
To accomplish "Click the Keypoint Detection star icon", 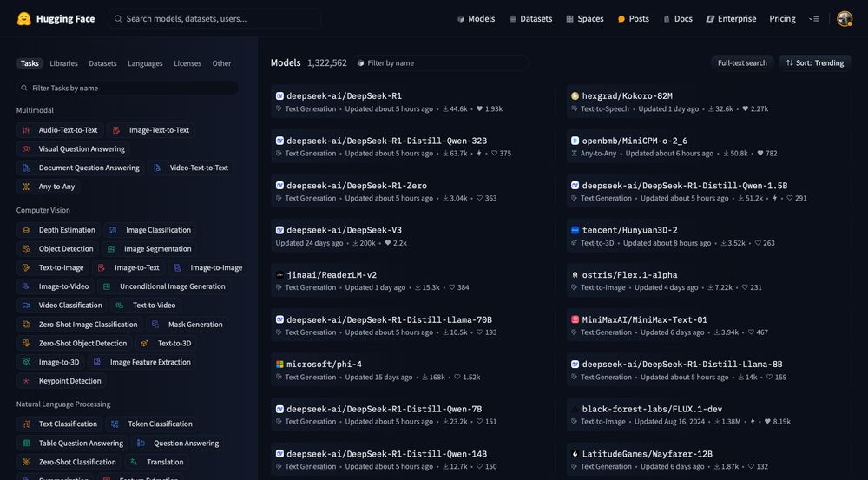I will pyautogui.click(x=26, y=381).
